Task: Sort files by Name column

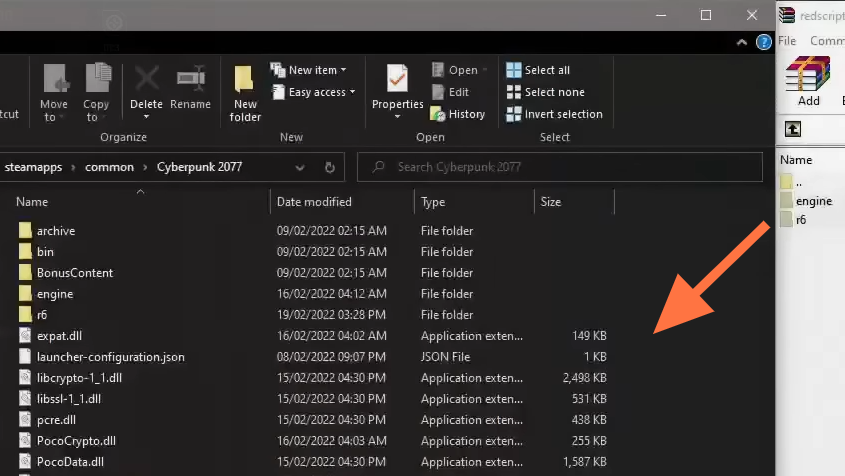Action: pyautogui.click(x=32, y=202)
